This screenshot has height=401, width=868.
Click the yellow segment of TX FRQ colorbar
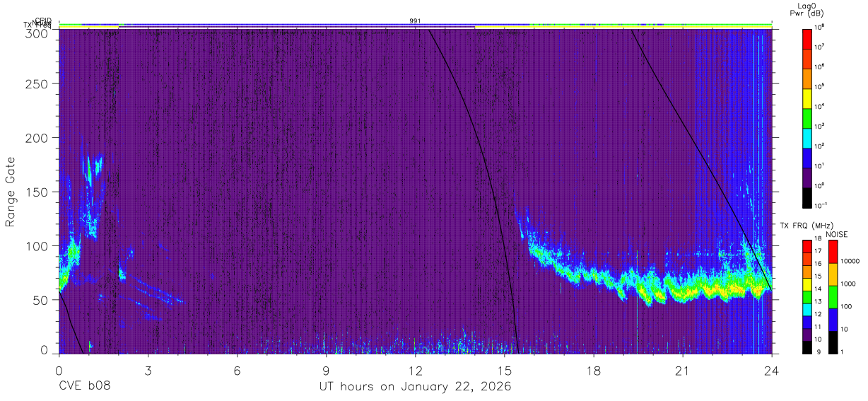pyautogui.click(x=807, y=284)
